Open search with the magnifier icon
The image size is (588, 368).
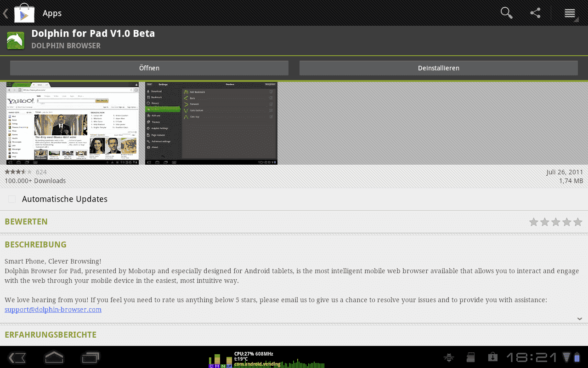[x=506, y=13]
